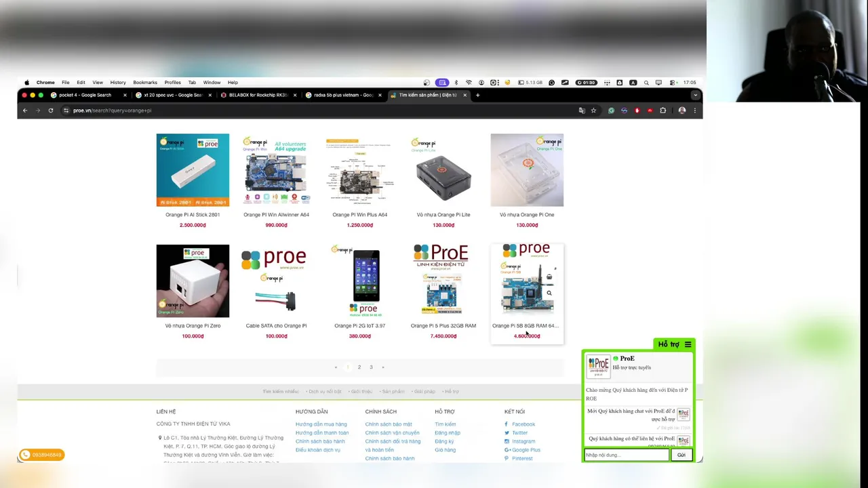Open new tab with plus button

(477, 95)
